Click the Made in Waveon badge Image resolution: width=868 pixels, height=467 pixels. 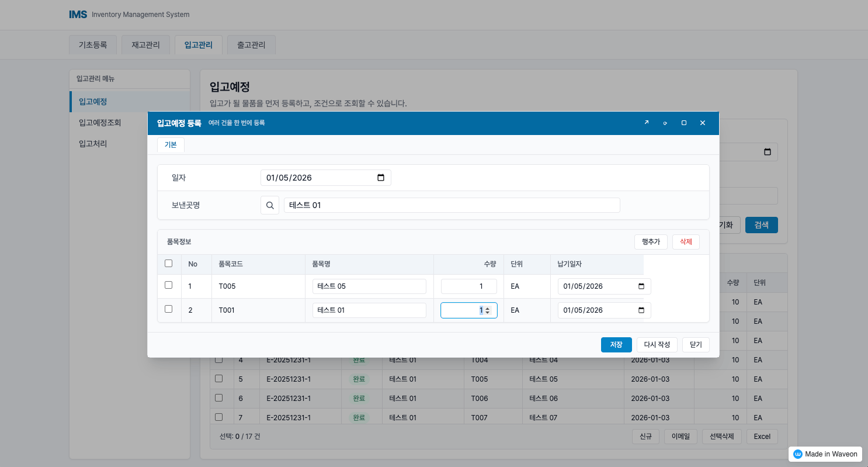click(825, 454)
